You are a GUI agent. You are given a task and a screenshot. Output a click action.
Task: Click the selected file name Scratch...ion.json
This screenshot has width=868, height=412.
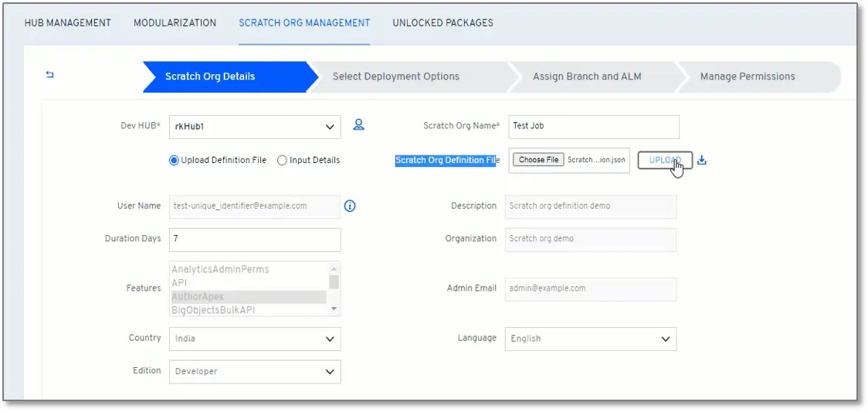(x=596, y=160)
